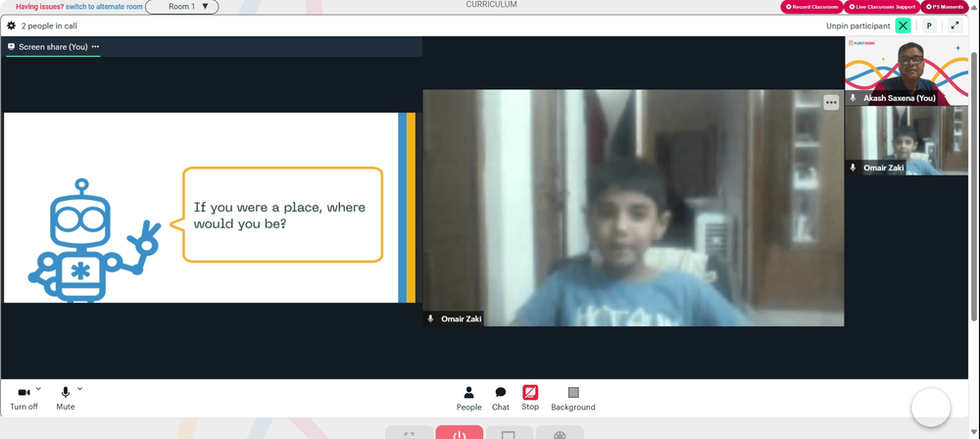
Task: Click the square icon at bottom
Action: click(509, 433)
